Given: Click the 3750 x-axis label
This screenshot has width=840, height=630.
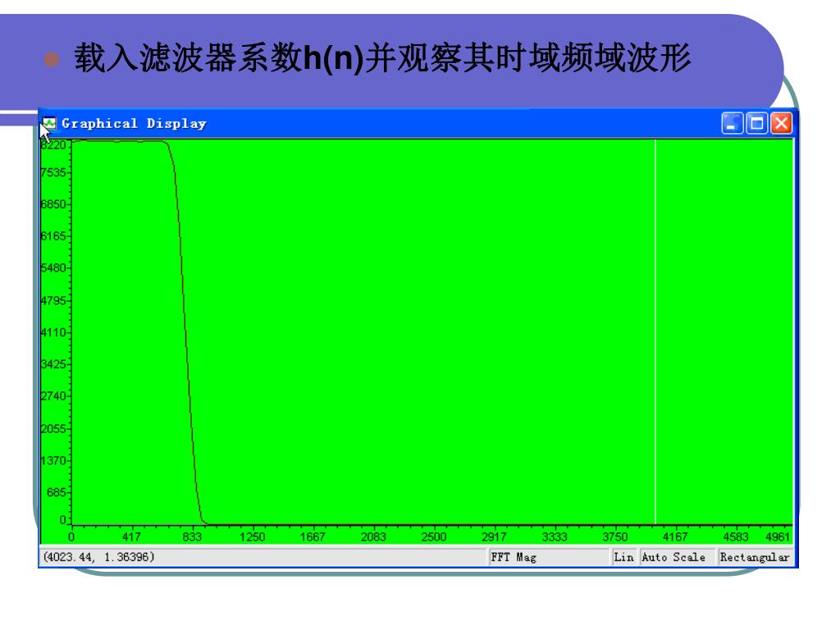Looking at the screenshot, I should [615, 536].
